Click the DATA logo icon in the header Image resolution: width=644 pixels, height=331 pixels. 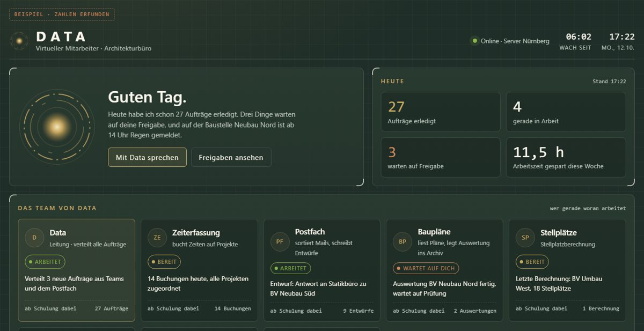[x=19, y=41]
